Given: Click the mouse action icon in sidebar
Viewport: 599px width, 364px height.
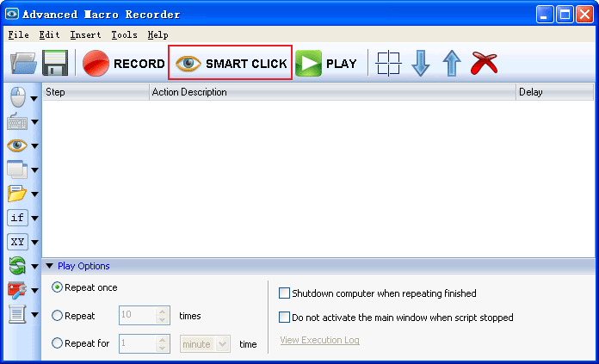Looking at the screenshot, I should point(17,97).
